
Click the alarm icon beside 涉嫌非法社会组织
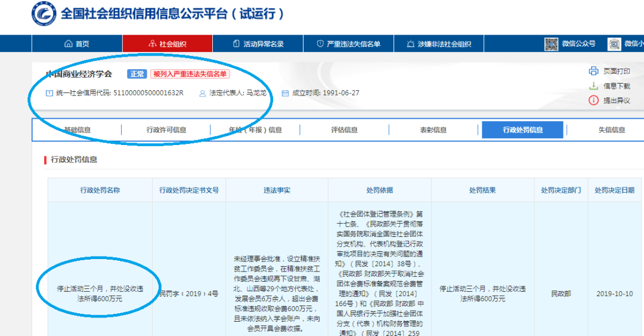(410, 44)
